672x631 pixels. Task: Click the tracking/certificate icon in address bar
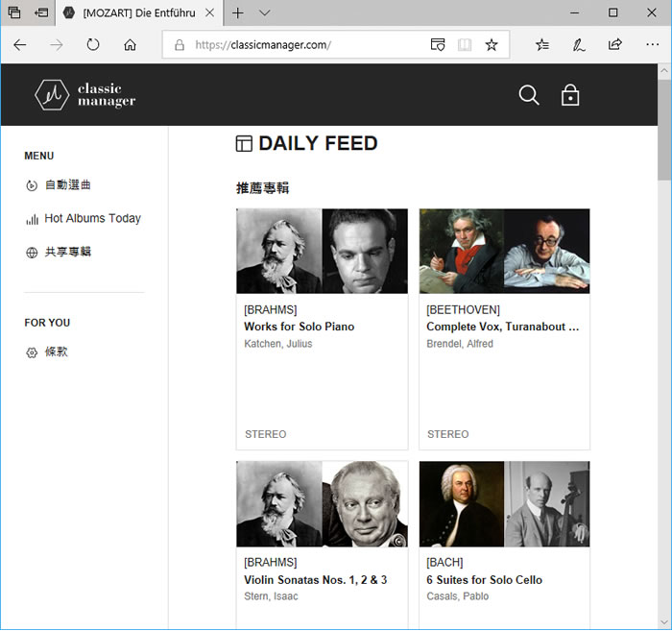click(x=438, y=44)
